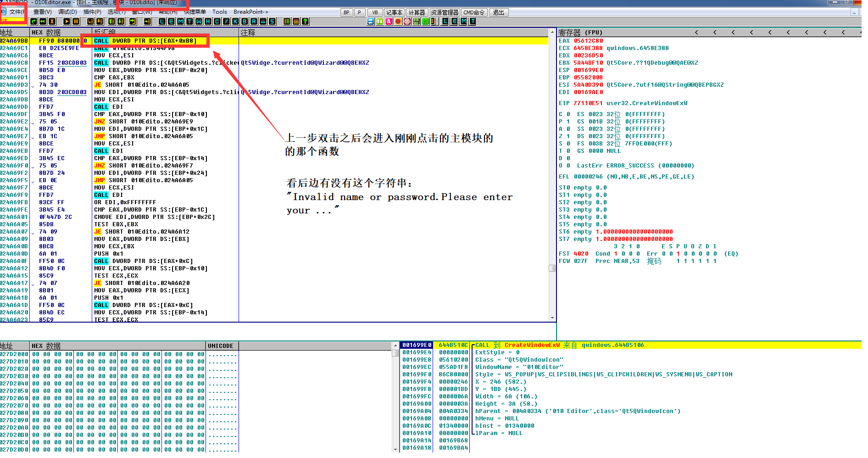Click the Go to address toolbar icon
868x458 pixels.
147,21
